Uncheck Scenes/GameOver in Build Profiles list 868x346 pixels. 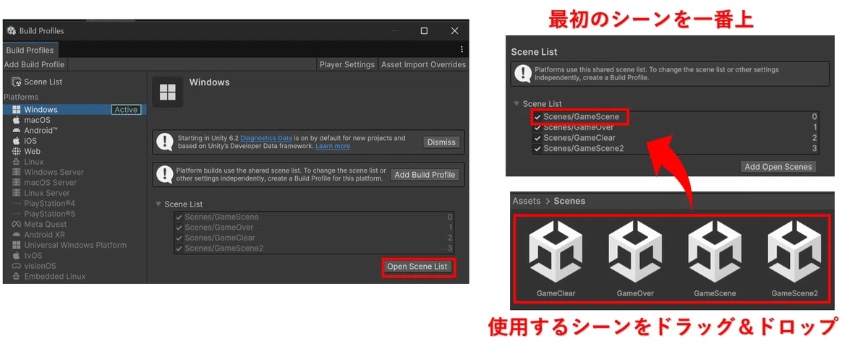click(x=179, y=228)
